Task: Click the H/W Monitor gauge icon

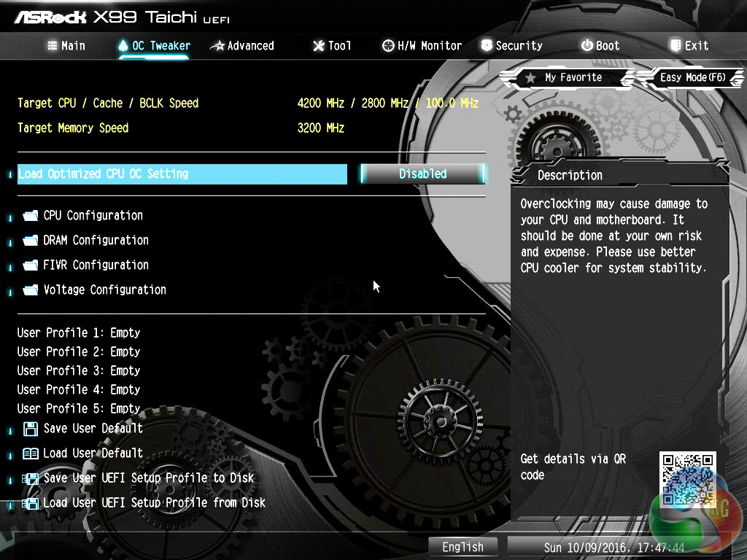Action: pyautogui.click(x=388, y=46)
